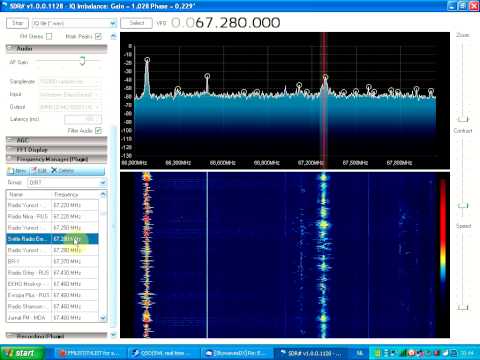Select Radio Yunost at 67.220 MHz
This screenshot has height=360, width=480.
click(52, 205)
